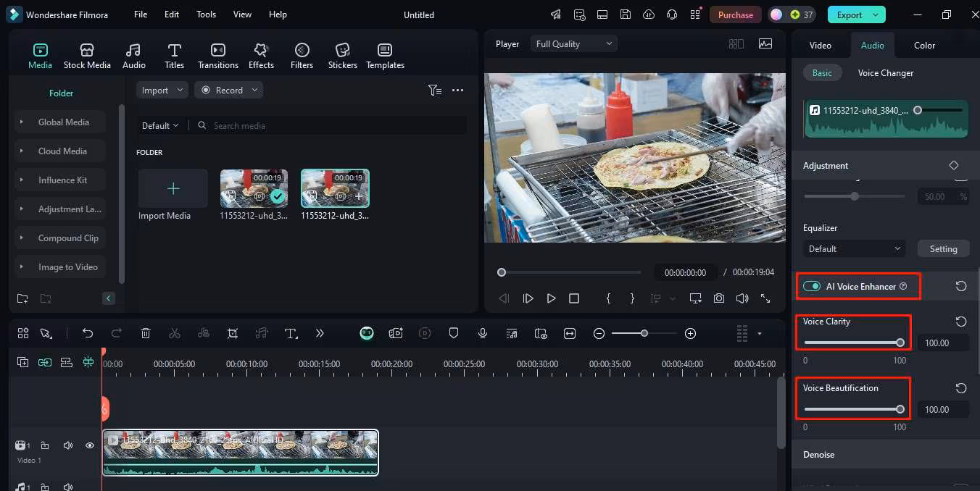The image size is (980, 491).
Task: Open the Effects library
Action: [261, 56]
